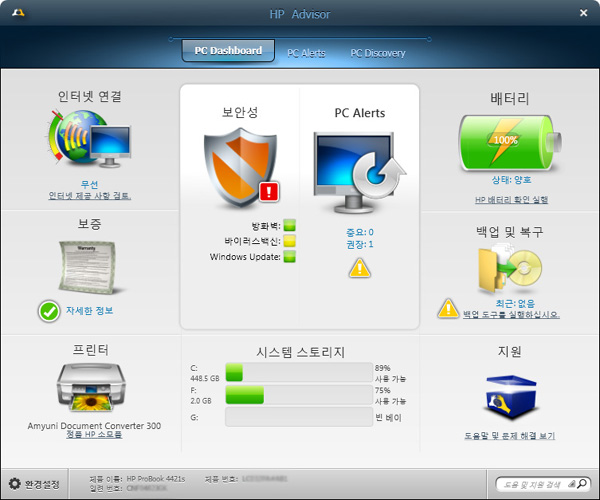This screenshot has width=600, height=500.
Task: Click the 보안성 heading
Action: (x=240, y=112)
